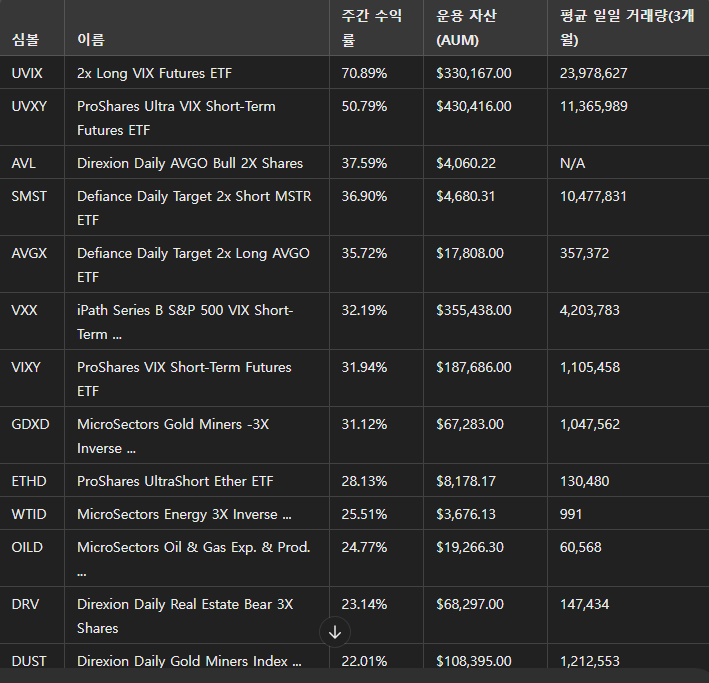This screenshot has width=709, height=683.
Task: Click the OILD symbol cell
Action: click(27, 547)
